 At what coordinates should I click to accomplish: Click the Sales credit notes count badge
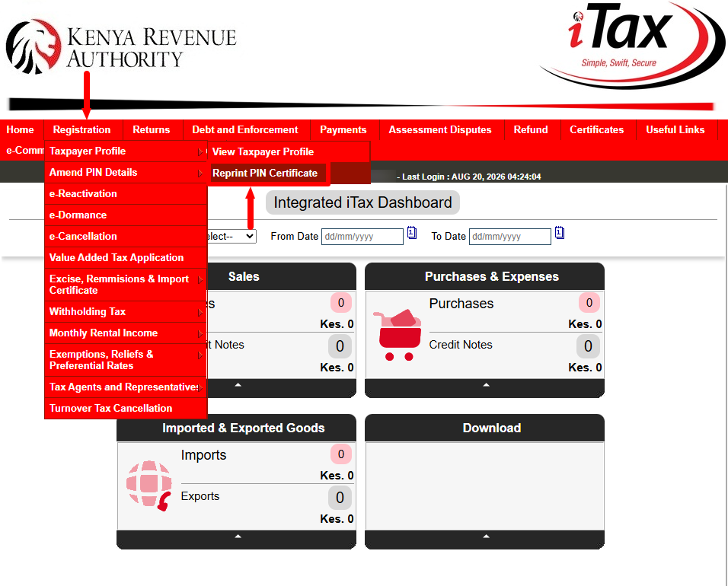[x=340, y=346]
